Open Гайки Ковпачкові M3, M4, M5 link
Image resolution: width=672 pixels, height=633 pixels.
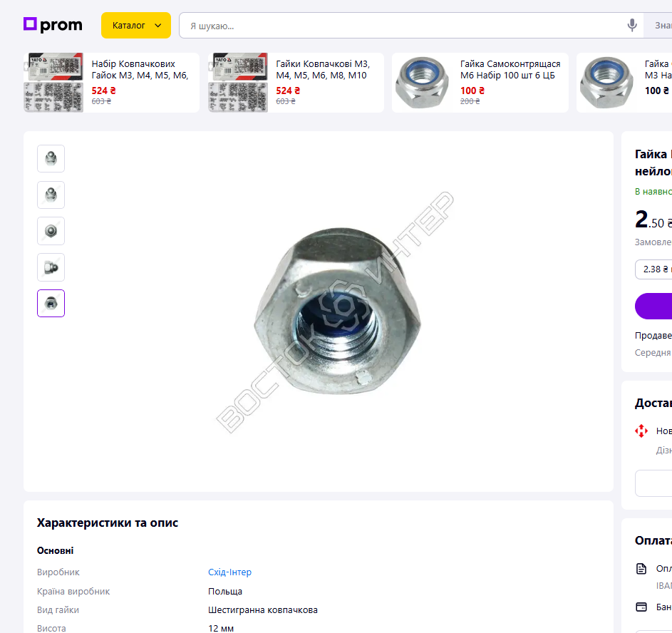click(x=323, y=69)
